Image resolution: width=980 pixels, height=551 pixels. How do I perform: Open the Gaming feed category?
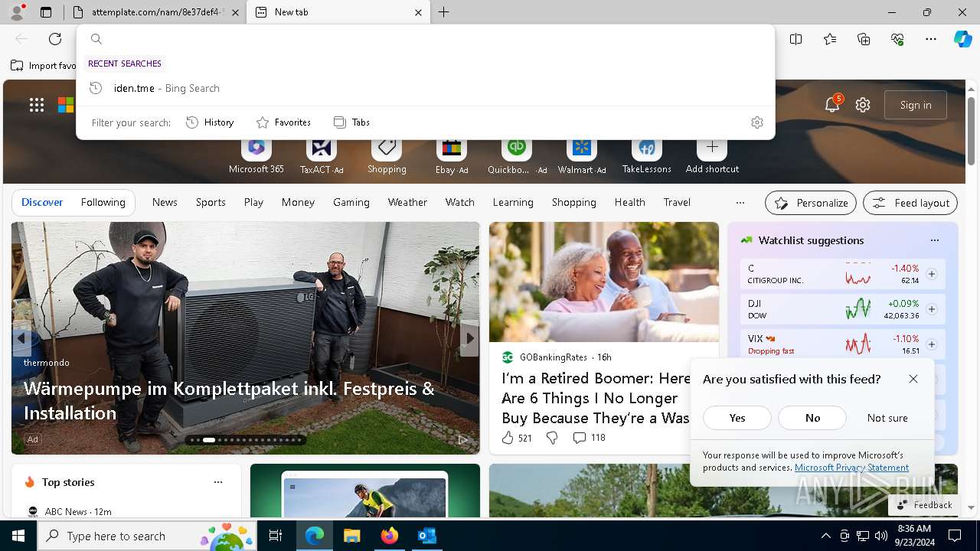point(351,202)
